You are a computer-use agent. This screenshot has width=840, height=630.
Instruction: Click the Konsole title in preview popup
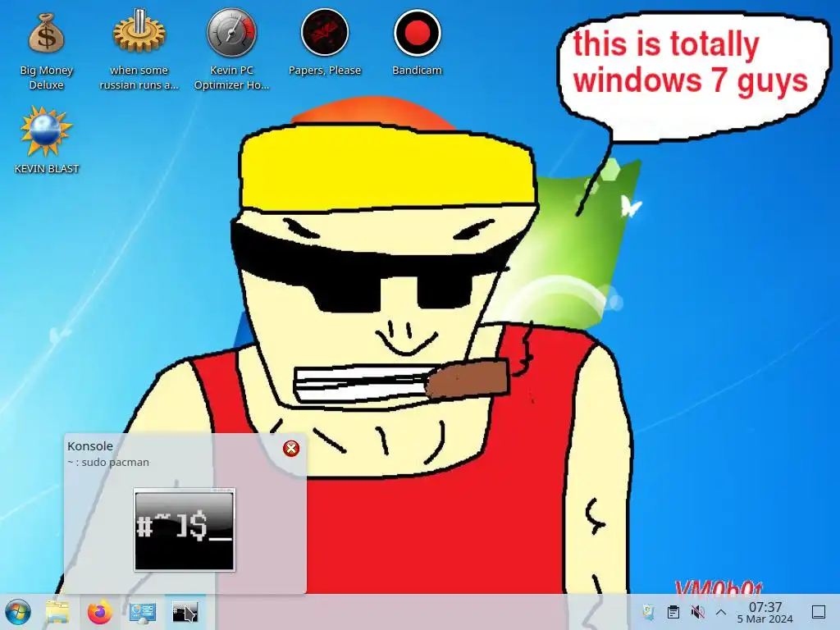[x=90, y=445]
